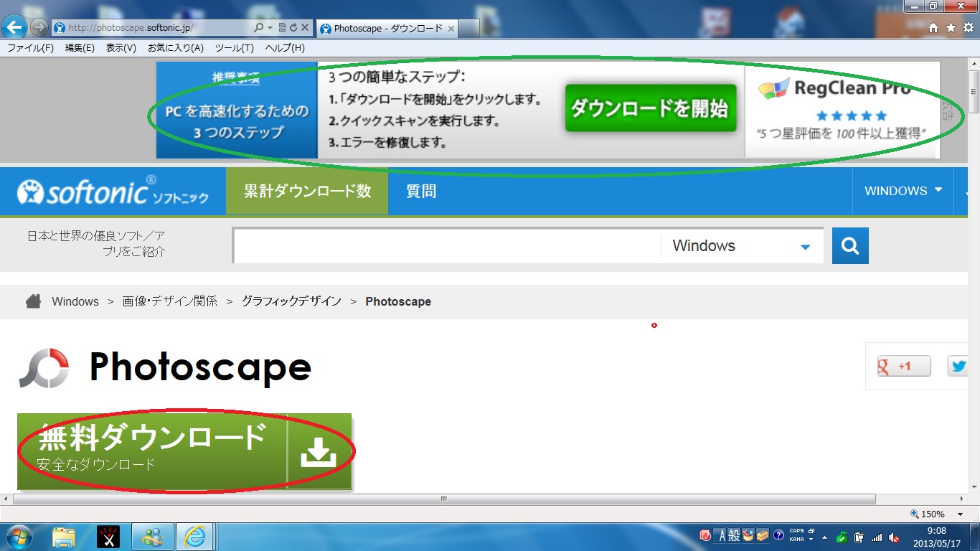Viewport: 980px width, 551px height.
Task: Open the address bar autocomplete dropdown arrow
Action: pyautogui.click(x=270, y=28)
